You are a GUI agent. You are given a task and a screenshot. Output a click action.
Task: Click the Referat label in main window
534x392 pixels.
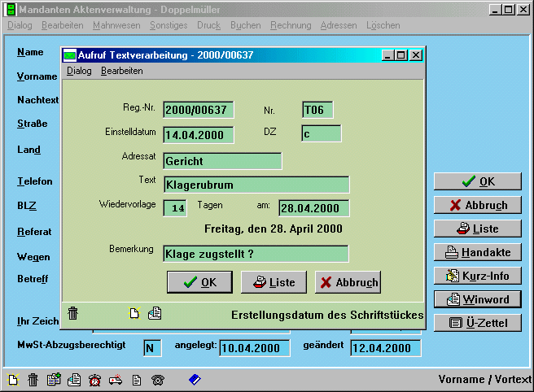[x=34, y=232]
